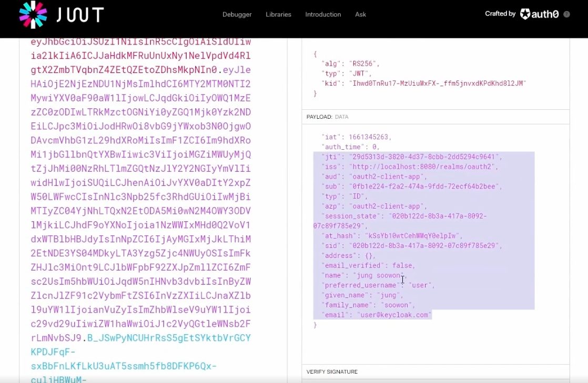Click the VERIFY SIGNATURE section label
Image resolution: width=588 pixels, height=383 pixels.
pos(332,372)
